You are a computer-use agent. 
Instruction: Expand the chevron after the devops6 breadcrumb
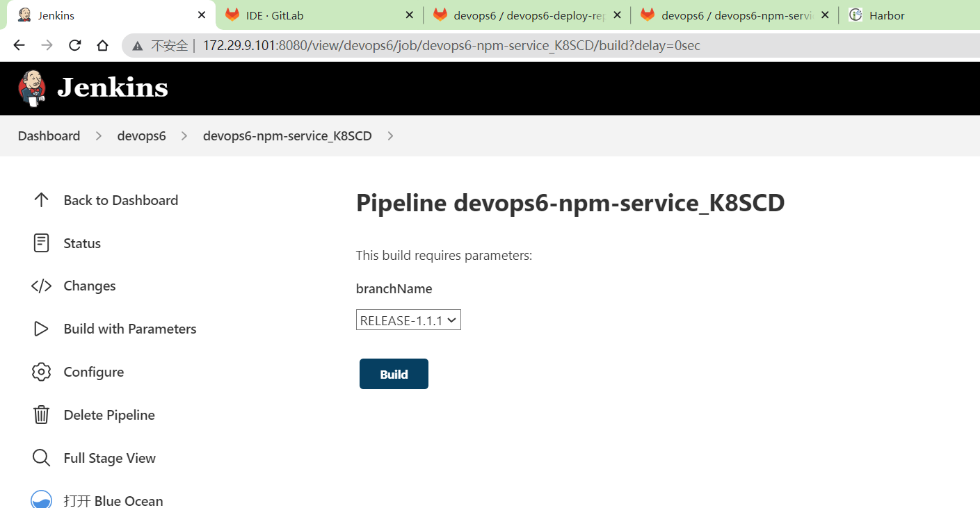[184, 136]
